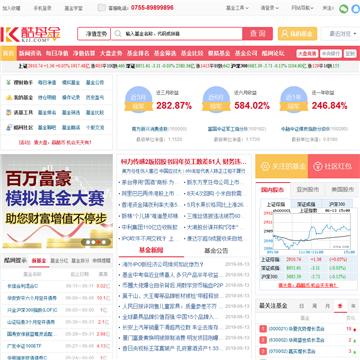Click the rank 2 red badge
The height and width of the screenshot is (360, 360).
(x=263, y=340)
